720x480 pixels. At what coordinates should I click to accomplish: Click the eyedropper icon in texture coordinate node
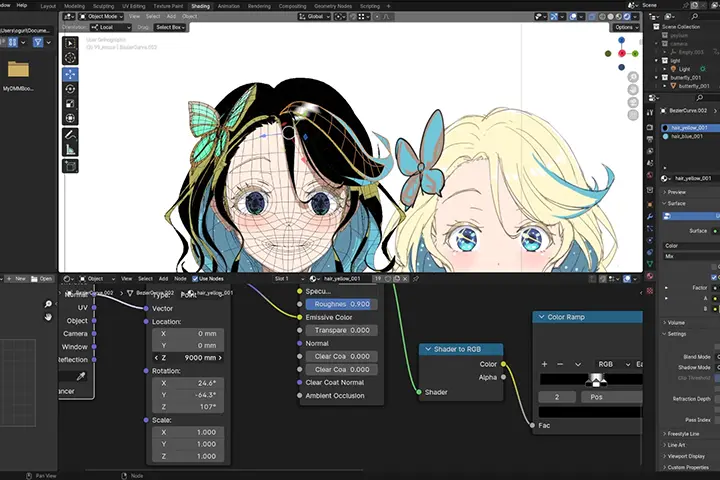81,377
